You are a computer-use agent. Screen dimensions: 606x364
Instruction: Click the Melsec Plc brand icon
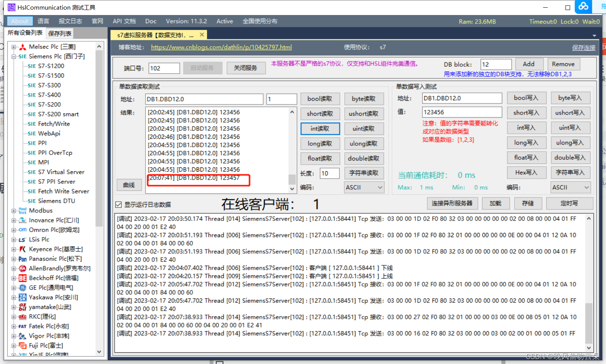pyautogui.click(x=23, y=47)
